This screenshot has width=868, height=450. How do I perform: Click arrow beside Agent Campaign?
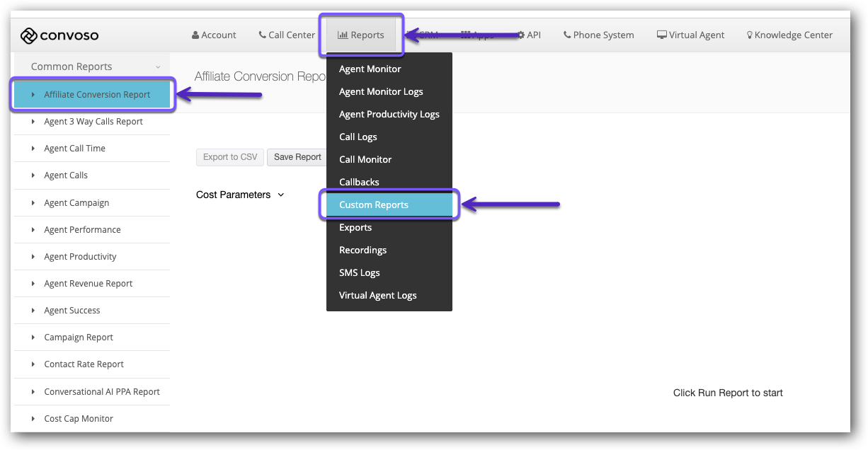33,203
